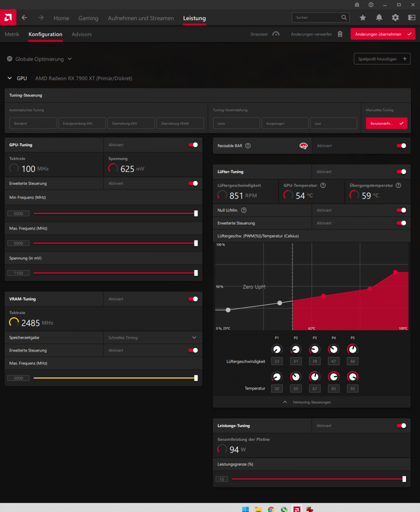The width and height of the screenshot is (420, 512).
Task: Toggle Null U/Min. switch
Action: [401, 210]
